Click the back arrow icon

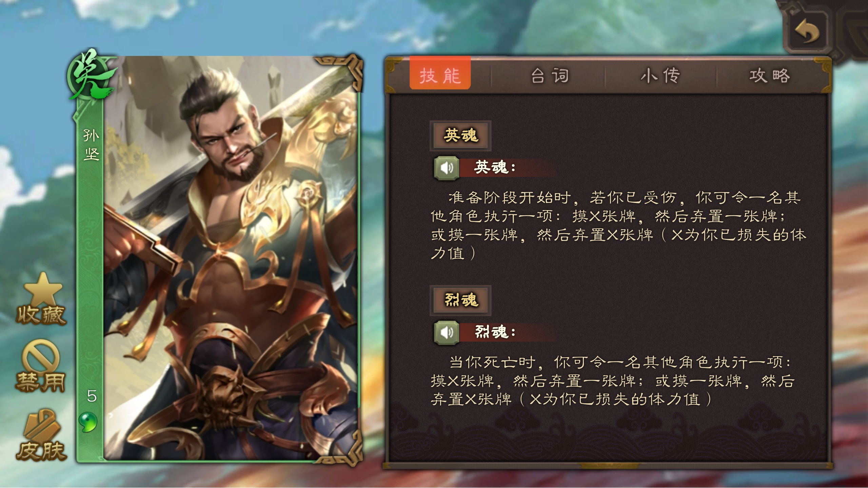[807, 31]
